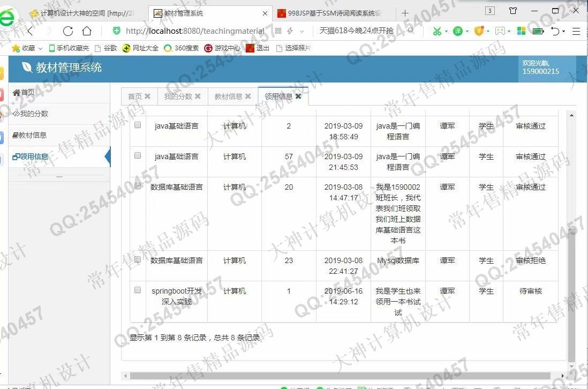Expand the game icon dropdown arrow
This screenshot has height=389, width=588.
(509, 32)
